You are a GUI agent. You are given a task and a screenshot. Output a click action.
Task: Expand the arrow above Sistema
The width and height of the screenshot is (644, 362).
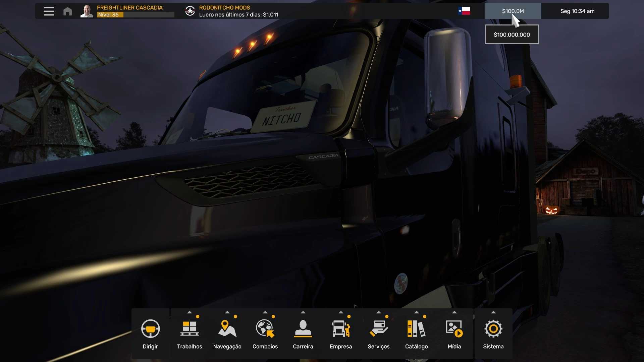click(x=493, y=312)
